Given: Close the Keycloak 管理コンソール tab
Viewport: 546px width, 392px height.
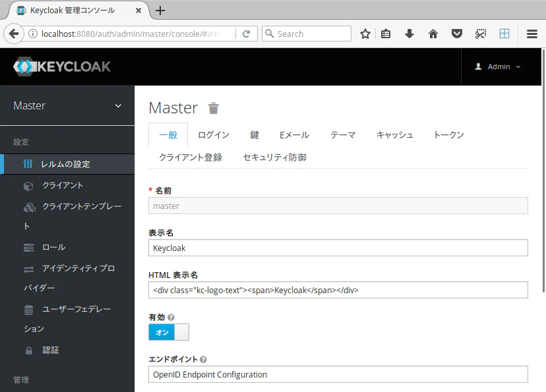Looking at the screenshot, I should (x=138, y=11).
